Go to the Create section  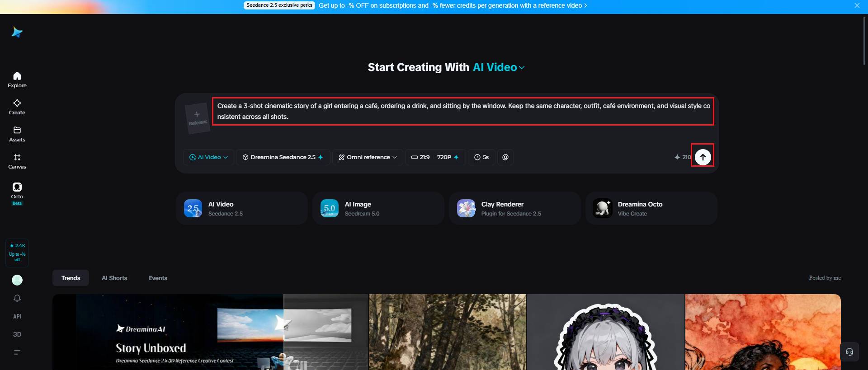click(17, 107)
